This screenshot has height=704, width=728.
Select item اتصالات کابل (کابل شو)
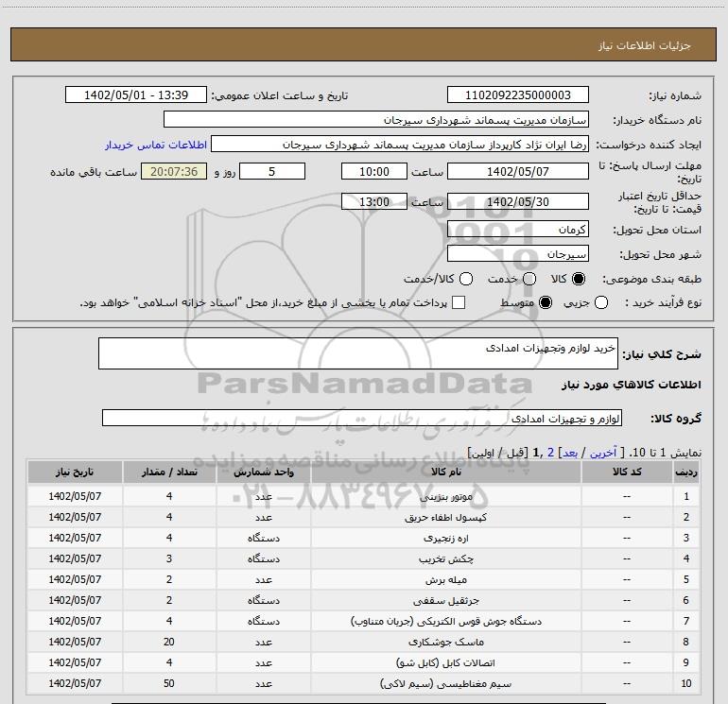445,662
